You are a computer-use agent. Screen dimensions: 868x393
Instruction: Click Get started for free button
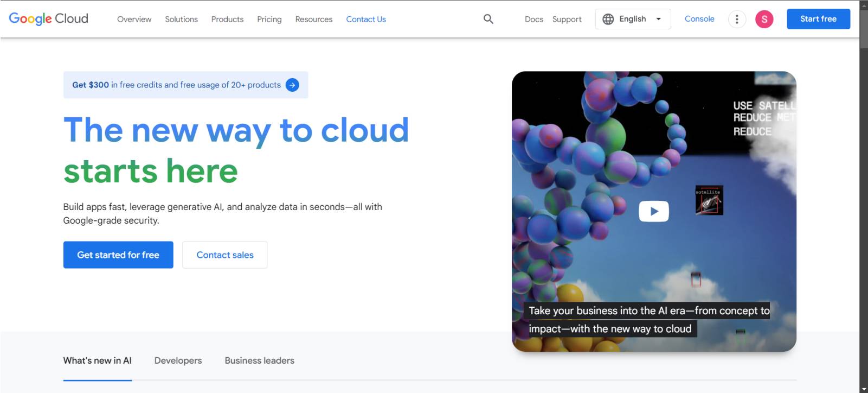coord(118,255)
